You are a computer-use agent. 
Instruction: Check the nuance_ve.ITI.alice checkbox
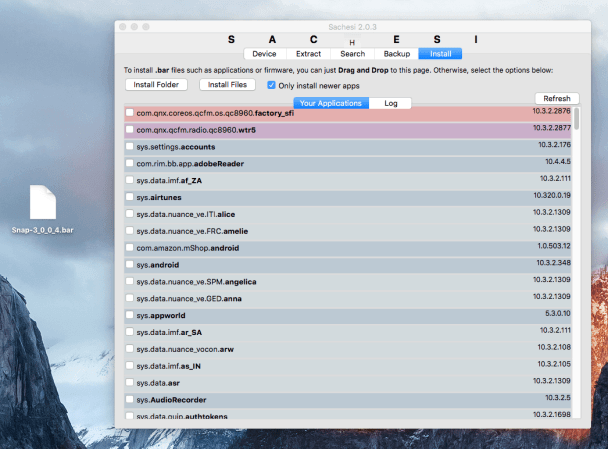130,214
